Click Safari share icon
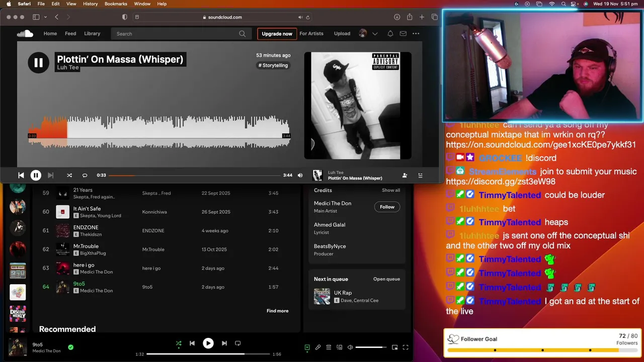 [x=410, y=17]
